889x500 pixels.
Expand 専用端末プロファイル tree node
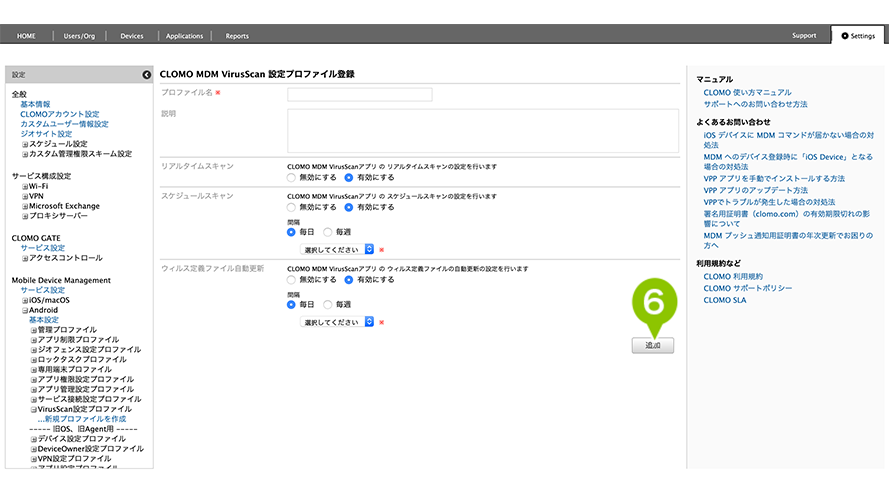pyautogui.click(x=33, y=370)
